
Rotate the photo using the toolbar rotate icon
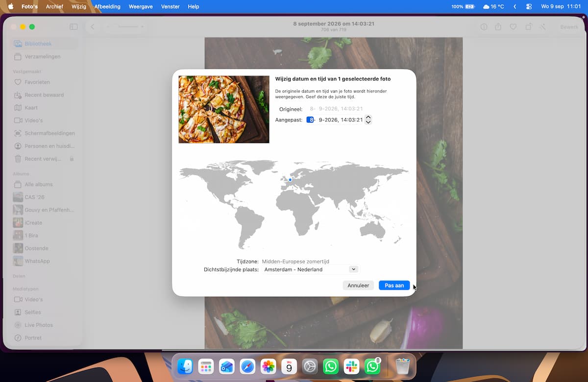[x=528, y=27]
